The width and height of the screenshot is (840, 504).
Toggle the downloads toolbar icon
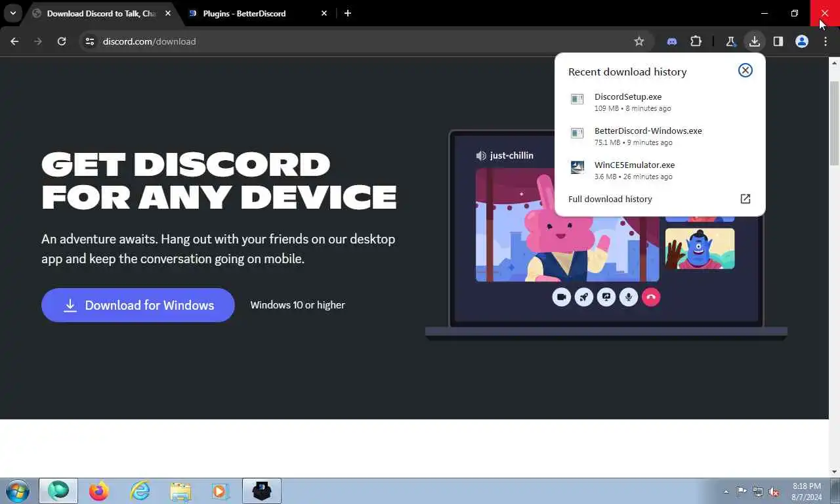coord(755,41)
